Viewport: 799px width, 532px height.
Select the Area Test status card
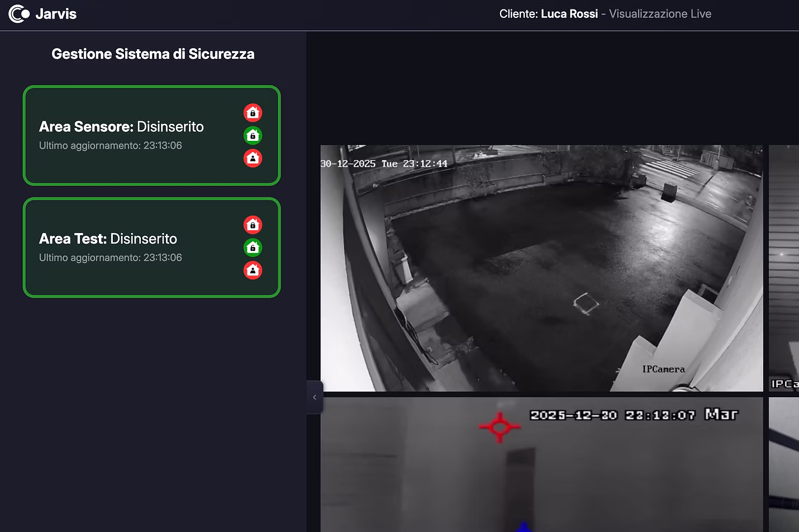pos(134,248)
